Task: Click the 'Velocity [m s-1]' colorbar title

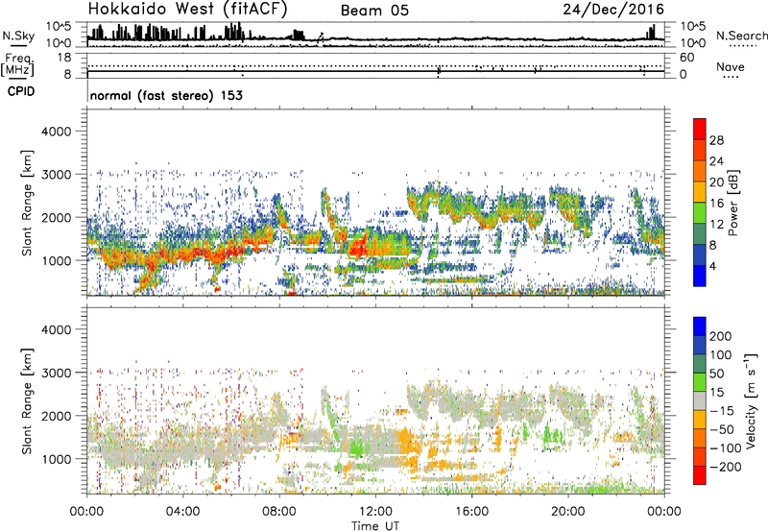Action: 751,400
